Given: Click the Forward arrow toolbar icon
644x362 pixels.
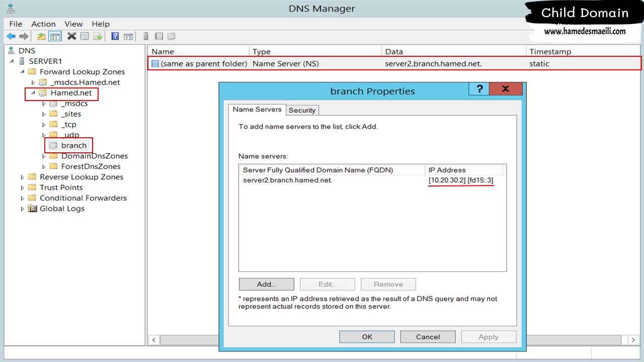Looking at the screenshot, I should coord(24,36).
